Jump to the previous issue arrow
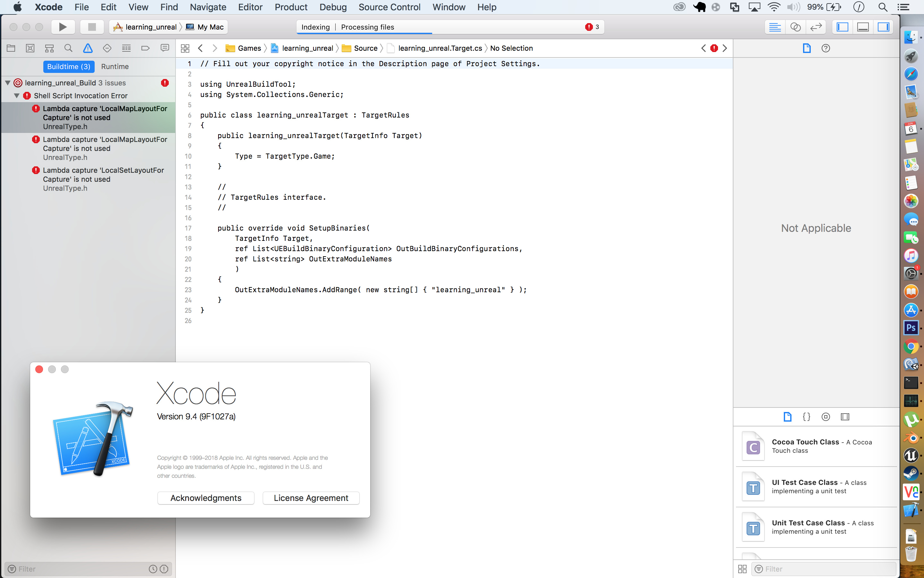This screenshot has height=578, width=924. click(x=704, y=48)
